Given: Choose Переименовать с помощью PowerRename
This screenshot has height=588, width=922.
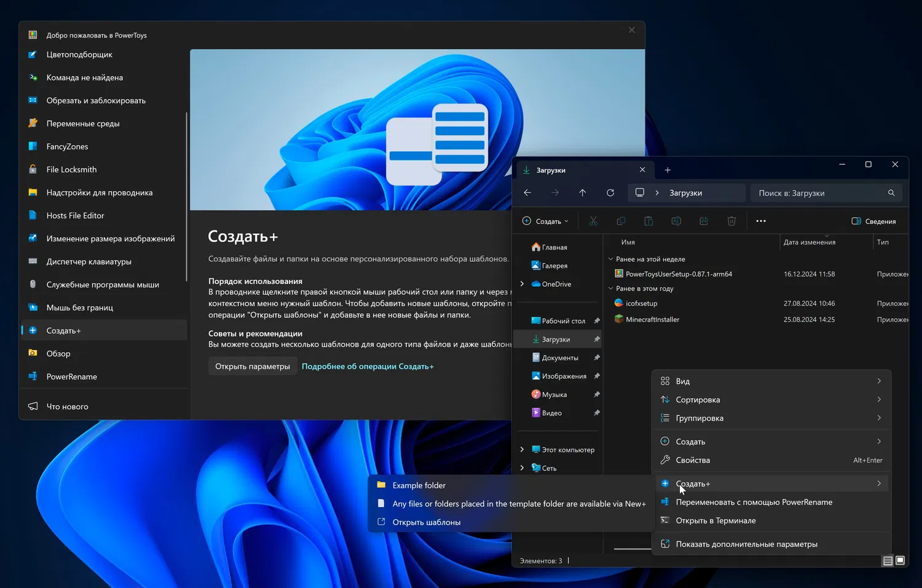Looking at the screenshot, I should point(772,503).
